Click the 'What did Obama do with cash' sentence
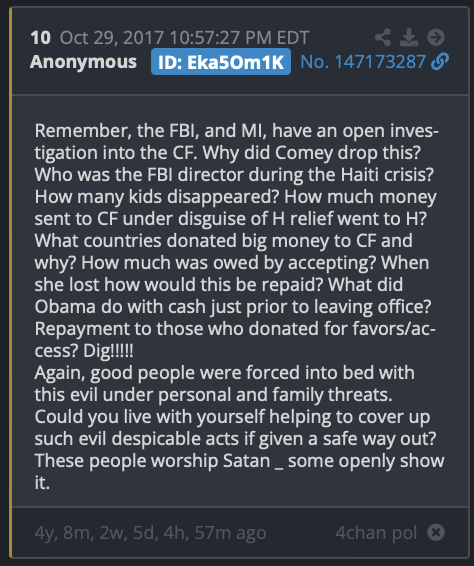 [x=233, y=296]
